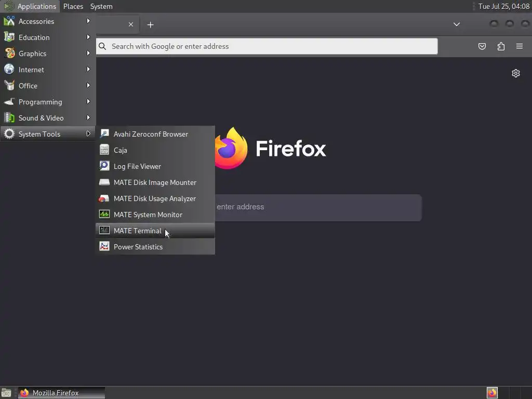
Task: Click the address bar search magnifier icon
Action: (x=102, y=46)
